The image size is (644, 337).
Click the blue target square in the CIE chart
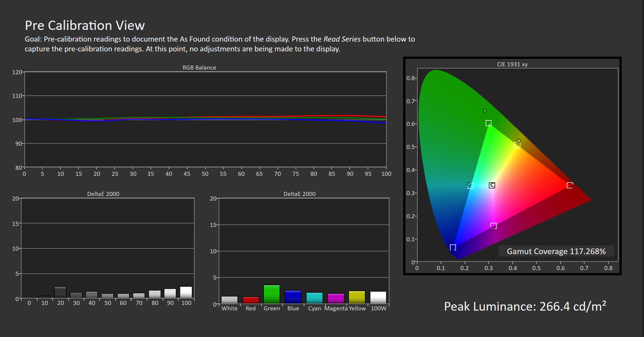(453, 247)
